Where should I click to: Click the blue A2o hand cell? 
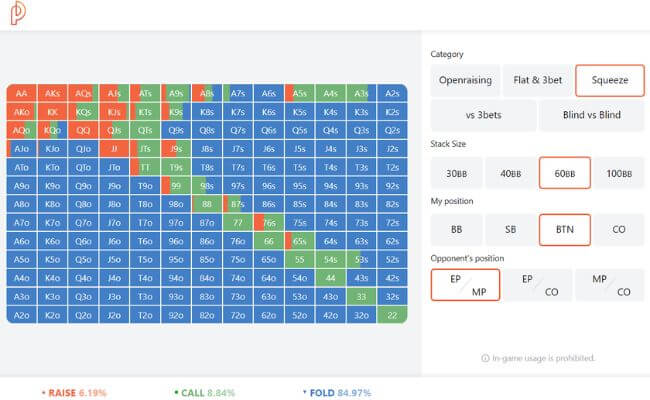21,314
